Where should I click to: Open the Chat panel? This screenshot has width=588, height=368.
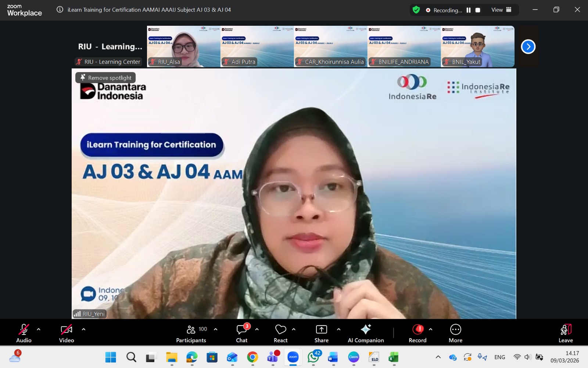coord(242,333)
